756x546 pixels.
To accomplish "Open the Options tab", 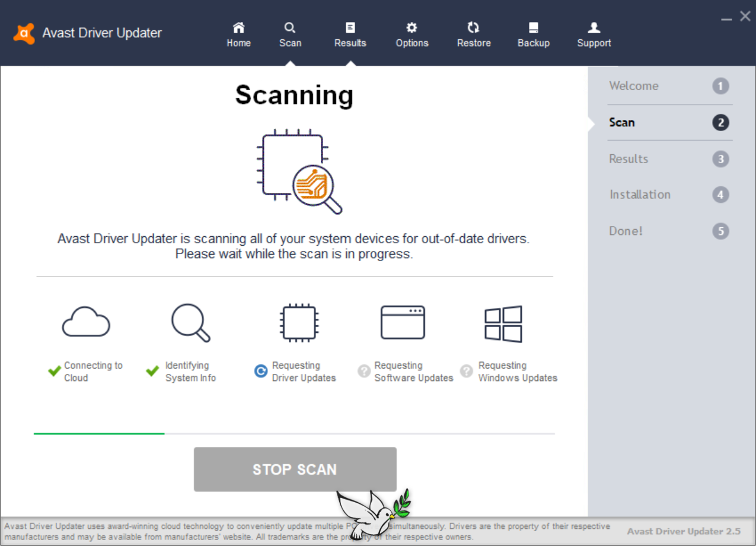I will tap(412, 35).
